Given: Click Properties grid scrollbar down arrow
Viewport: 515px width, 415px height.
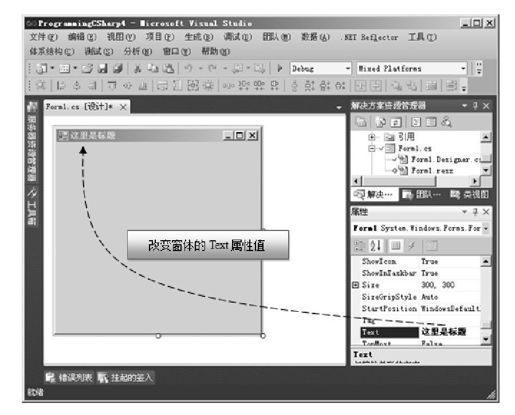Looking at the screenshot, I should coord(486,339).
